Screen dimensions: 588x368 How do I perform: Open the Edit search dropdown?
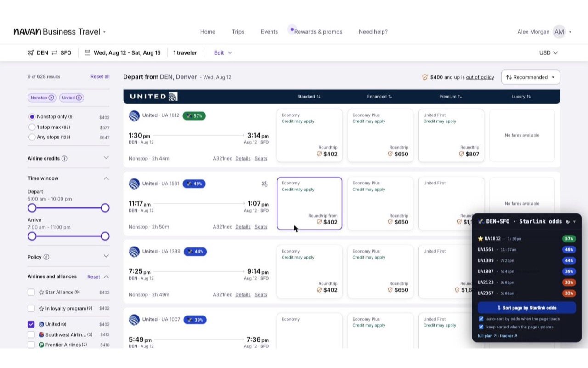click(x=223, y=53)
